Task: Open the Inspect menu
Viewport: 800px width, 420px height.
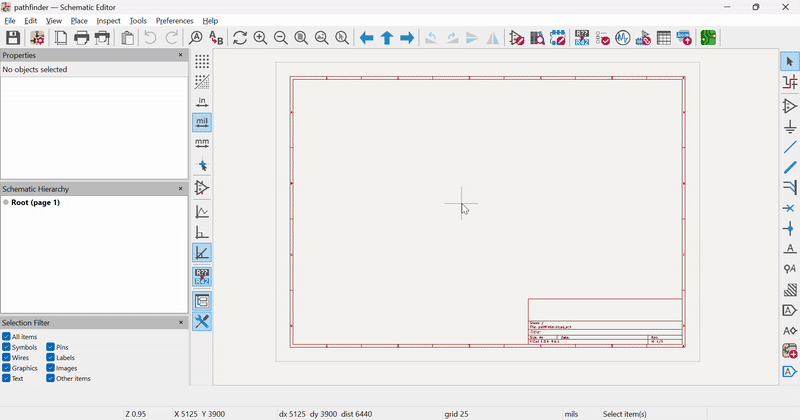Action: (x=108, y=20)
